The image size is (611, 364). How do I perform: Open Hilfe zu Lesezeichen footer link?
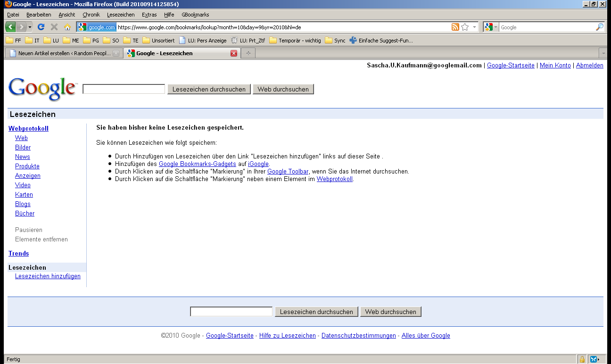288,336
